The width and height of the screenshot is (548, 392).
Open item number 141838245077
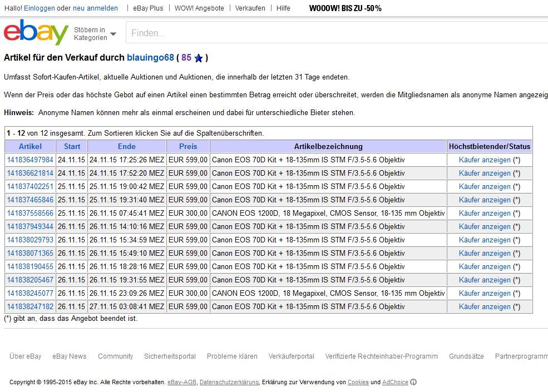30,293
